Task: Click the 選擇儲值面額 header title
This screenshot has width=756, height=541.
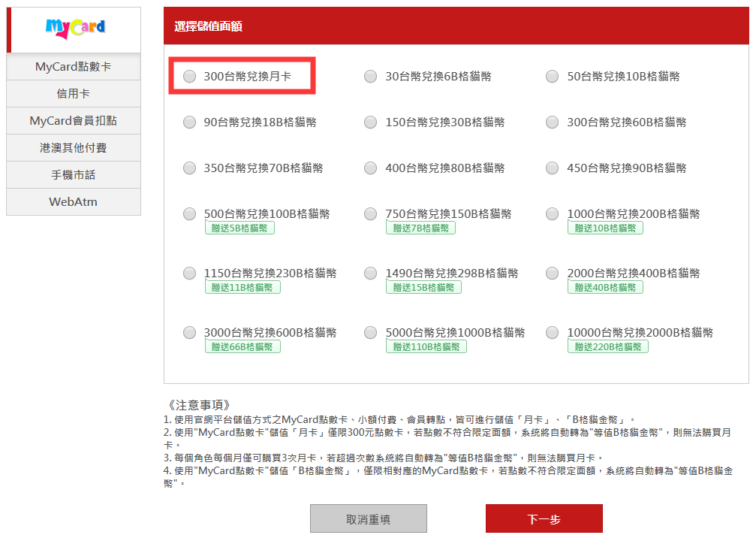Action: coord(208,26)
